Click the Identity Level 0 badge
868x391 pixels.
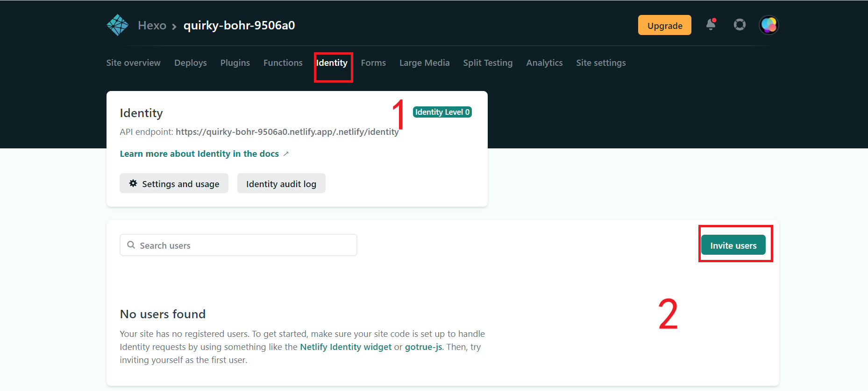pyautogui.click(x=442, y=112)
